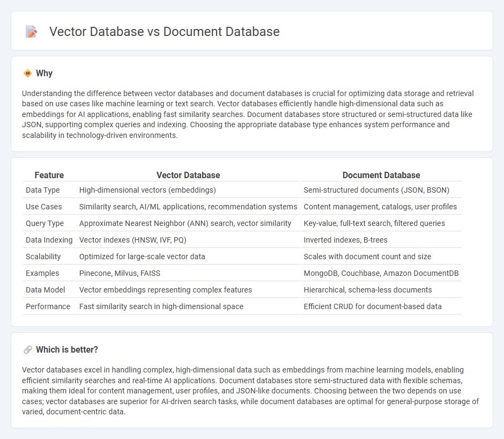Screen dimensions: 504x439
Task: Click the Document Database column header
Action: pos(381,175)
